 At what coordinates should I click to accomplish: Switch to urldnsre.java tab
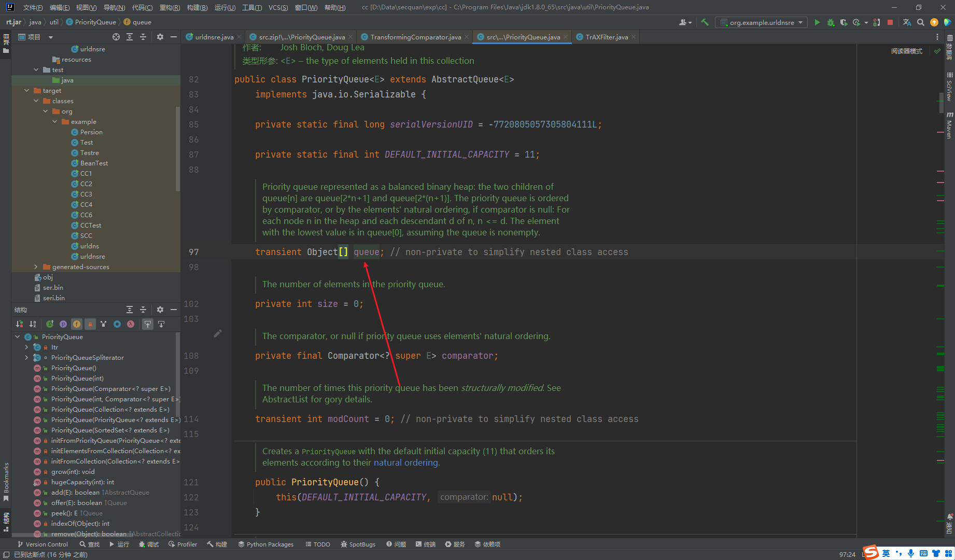(x=214, y=37)
